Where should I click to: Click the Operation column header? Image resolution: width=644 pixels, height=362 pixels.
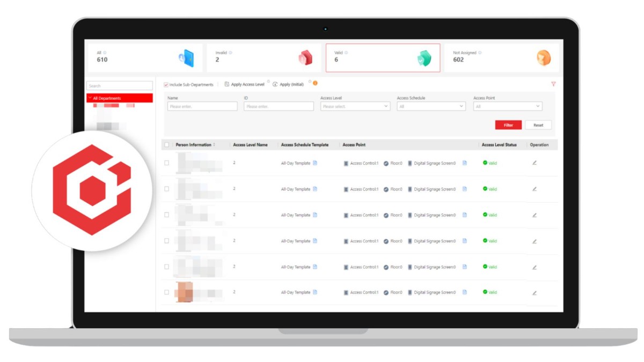(x=539, y=145)
